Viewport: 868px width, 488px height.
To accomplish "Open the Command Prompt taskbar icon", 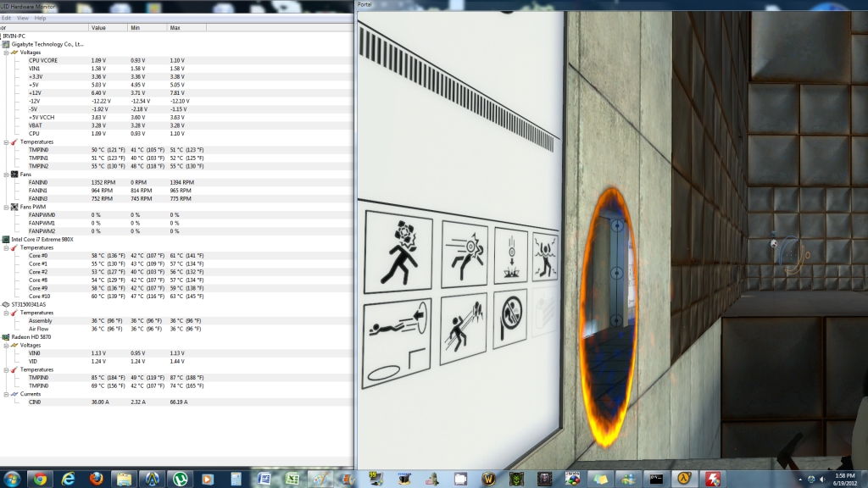I will (x=657, y=480).
